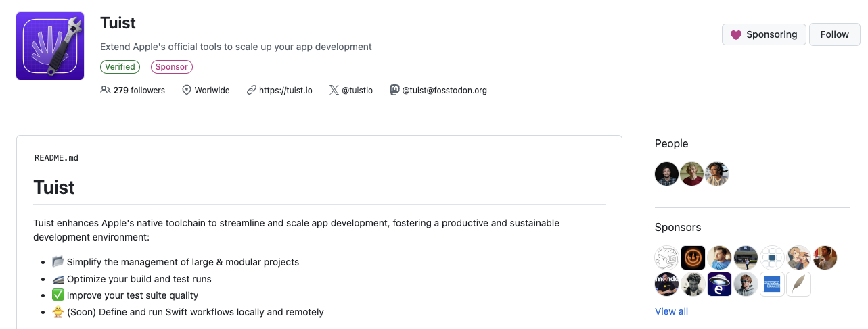
Task: Open the @tuistio X profile link
Action: point(357,90)
